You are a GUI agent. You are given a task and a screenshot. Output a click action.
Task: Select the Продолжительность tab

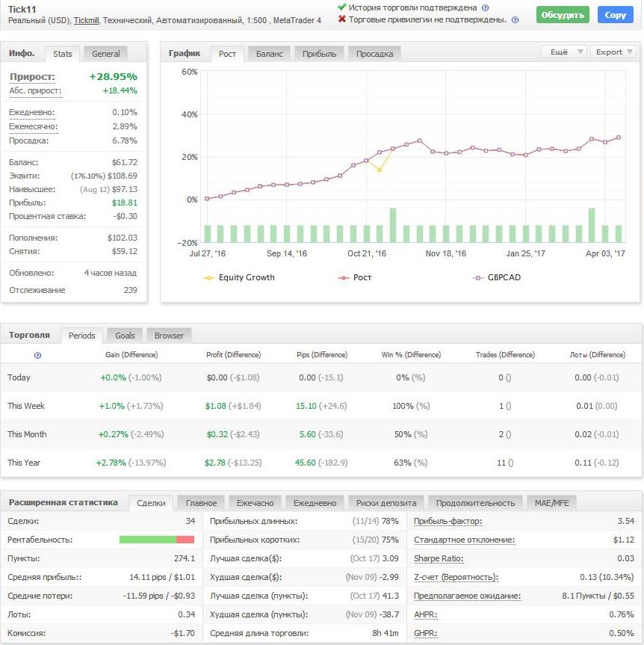click(475, 503)
